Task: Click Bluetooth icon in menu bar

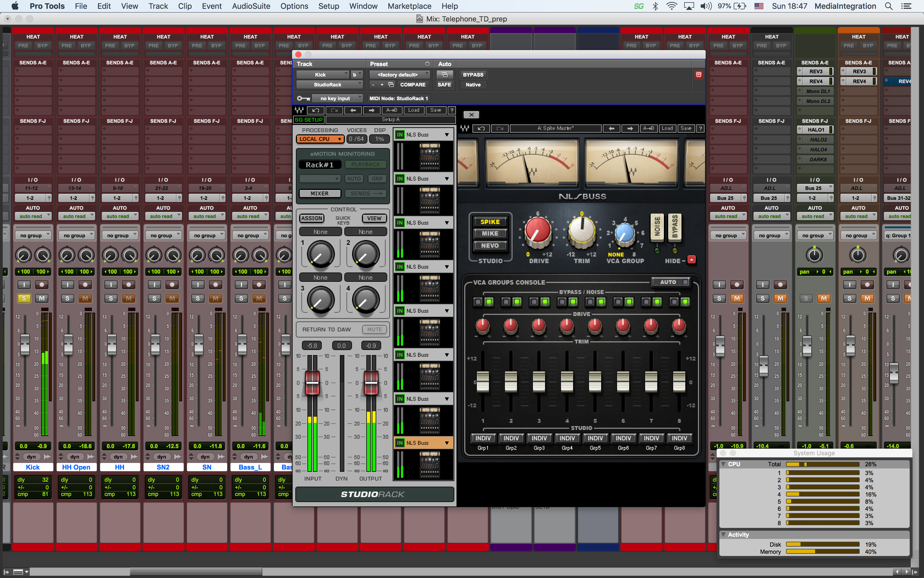Action: [x=655, y=6]
